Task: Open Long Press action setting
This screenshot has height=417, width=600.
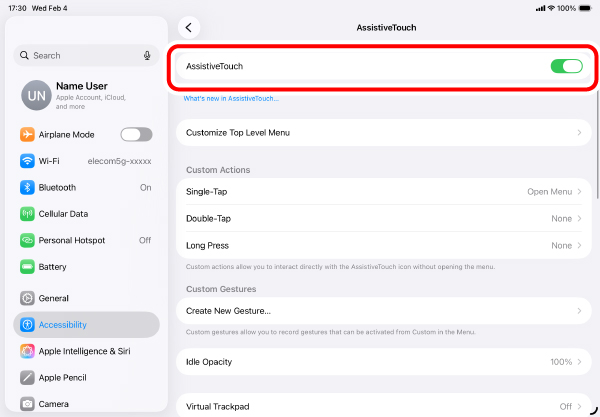Action: tap(384, 245)
